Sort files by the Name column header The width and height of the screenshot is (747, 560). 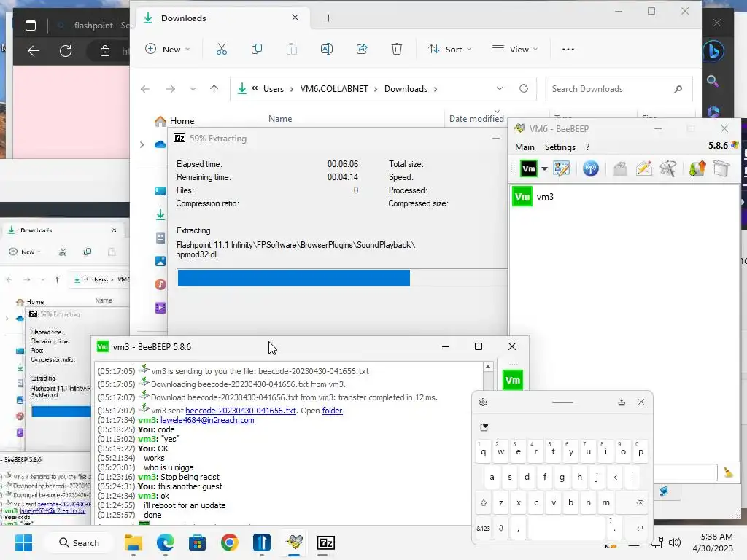pyautogui.click(x=280, y=119)
